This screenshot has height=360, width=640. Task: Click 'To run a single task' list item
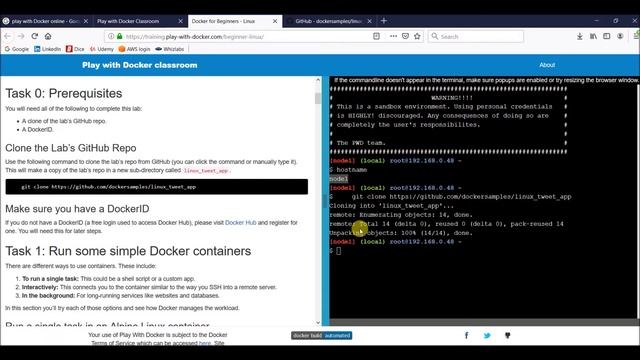[x=109, y=279]
